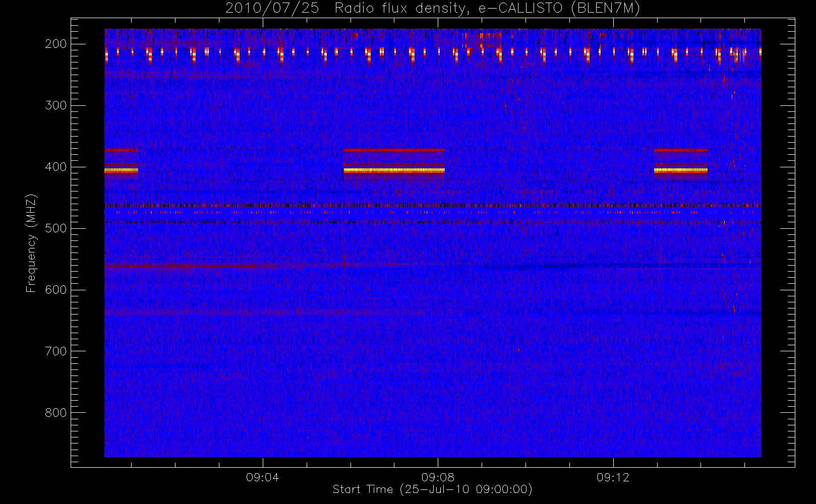The width and height of the screenshot is (816, 504).
Task: Click the 600 frequency tick label
Action: 56,290
